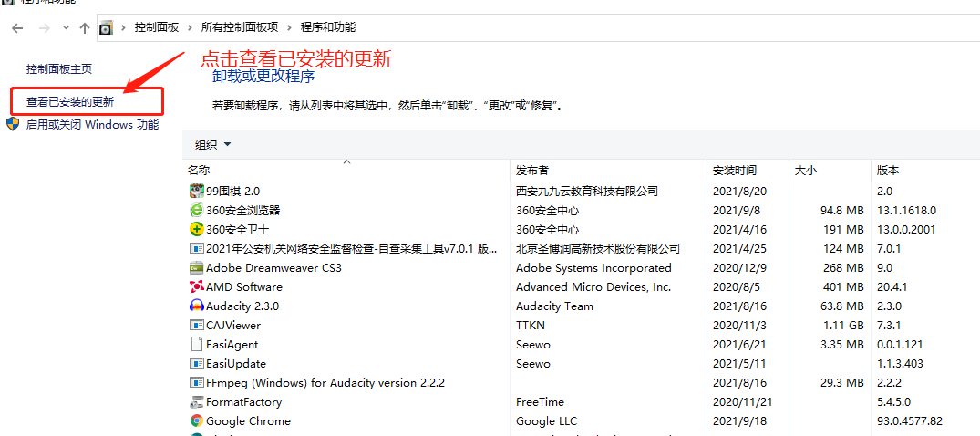Sort by 版本 column header
Viewport: 980px width, 436px height.
coord(888,171)
